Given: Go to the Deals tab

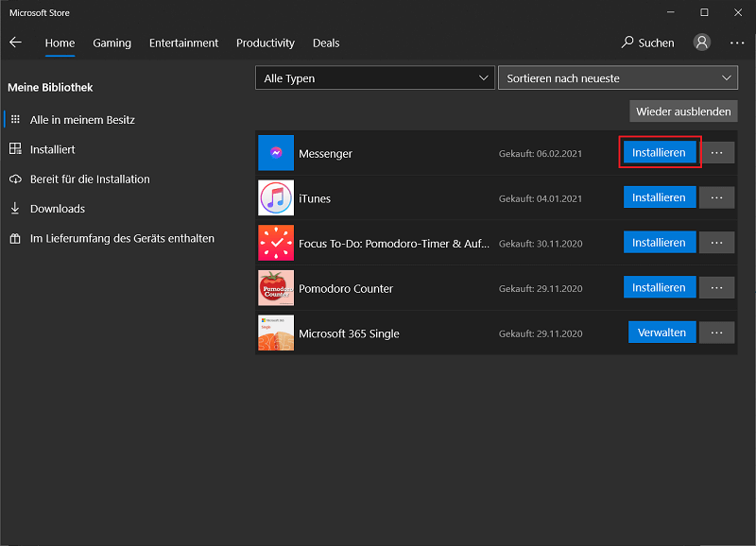Looking at the screenshot, I should [326, 43].
